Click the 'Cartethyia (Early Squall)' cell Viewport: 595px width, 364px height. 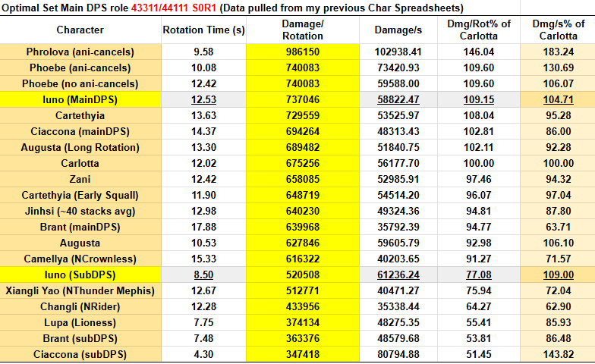(x=80, y=196)
